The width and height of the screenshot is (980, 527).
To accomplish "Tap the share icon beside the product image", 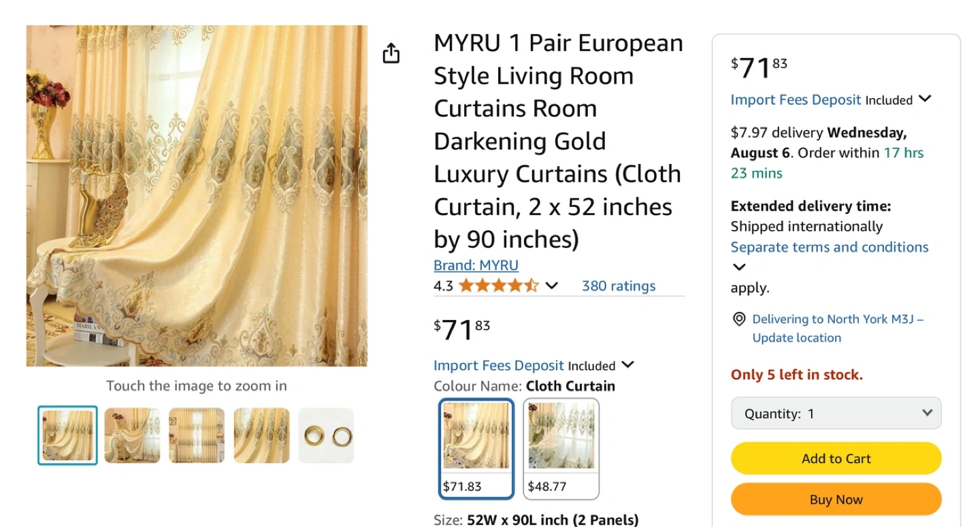I will tap(391, 53).
